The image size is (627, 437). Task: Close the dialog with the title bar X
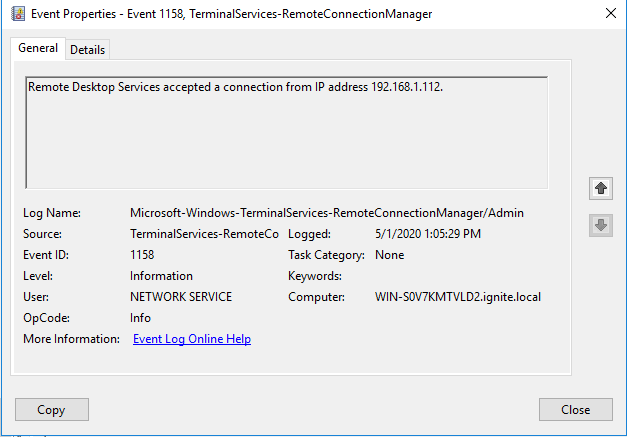(x=610, y=14)
